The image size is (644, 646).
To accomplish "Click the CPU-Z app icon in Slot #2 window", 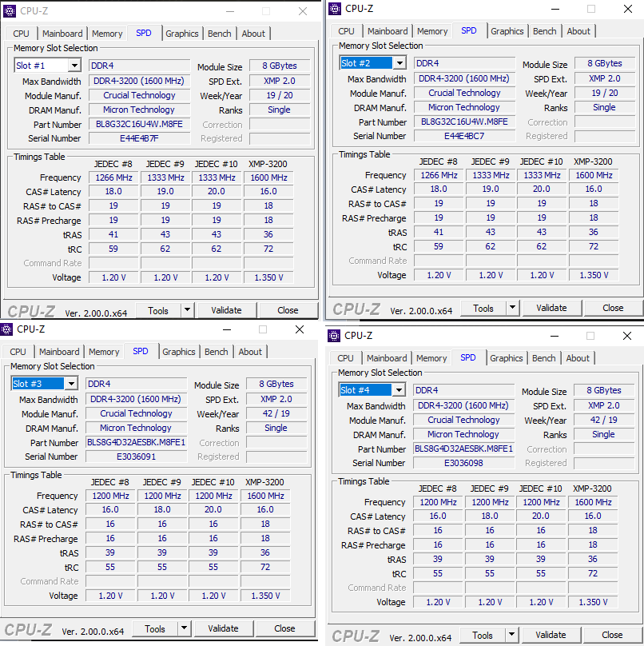I will click(x=335, y=9).
